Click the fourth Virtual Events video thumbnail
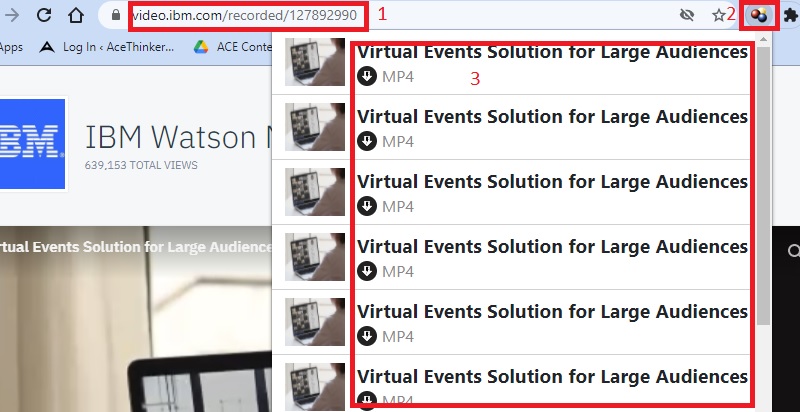800x412 pixels. click(x=315, y=257)
